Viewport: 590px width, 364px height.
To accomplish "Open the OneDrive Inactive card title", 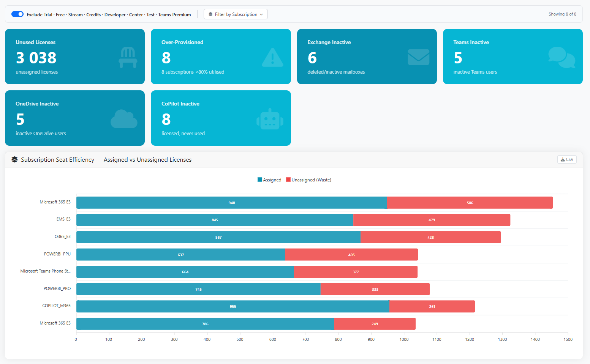I will point(37,104).
